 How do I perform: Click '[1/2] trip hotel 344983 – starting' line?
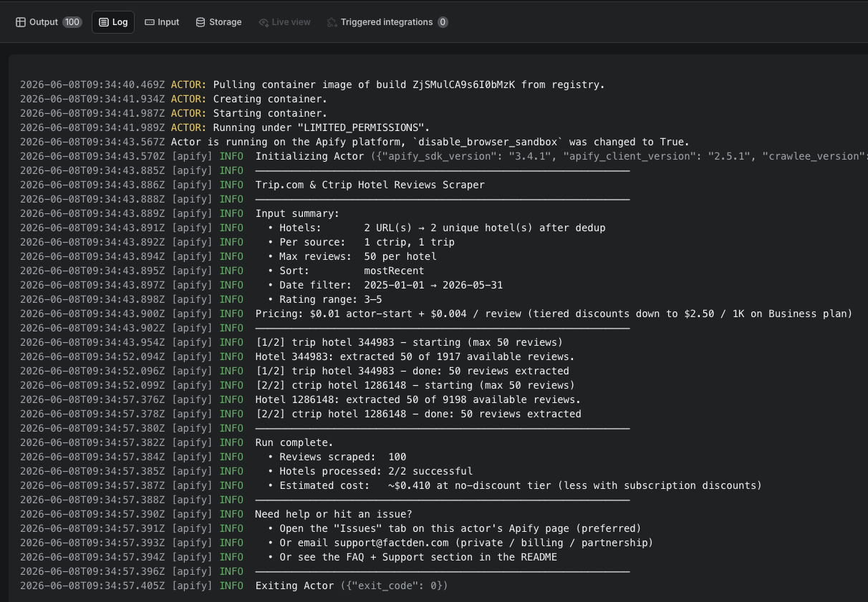pos(291,342)
